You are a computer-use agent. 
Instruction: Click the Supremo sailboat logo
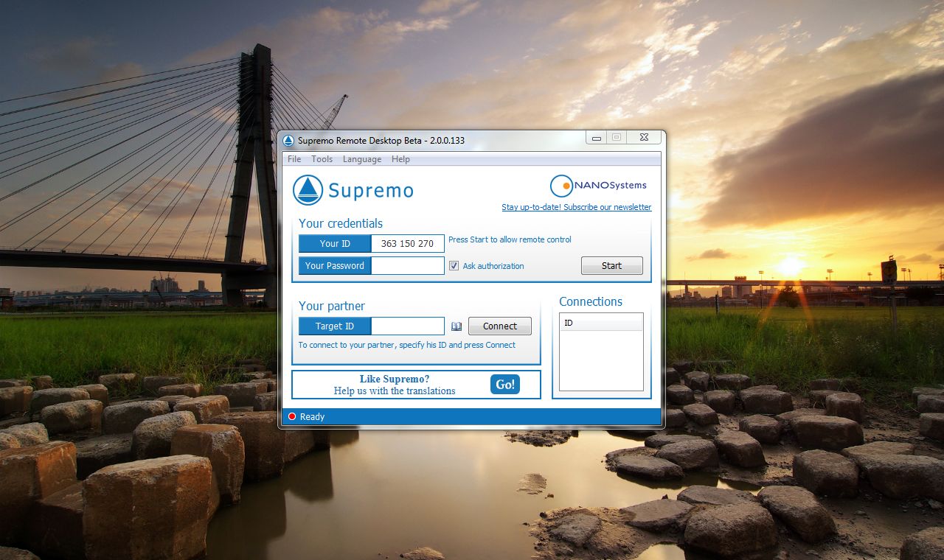point(308,190)
